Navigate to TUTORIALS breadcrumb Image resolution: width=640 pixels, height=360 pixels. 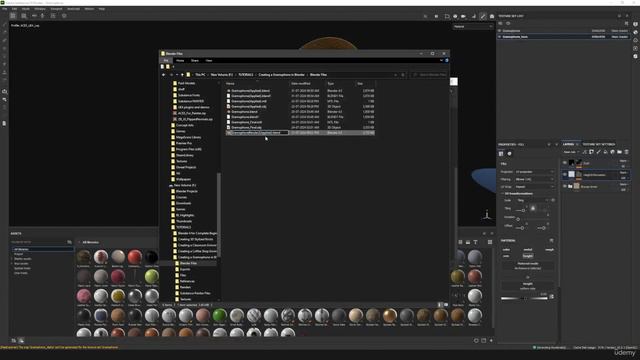click(x=246, y=75)
